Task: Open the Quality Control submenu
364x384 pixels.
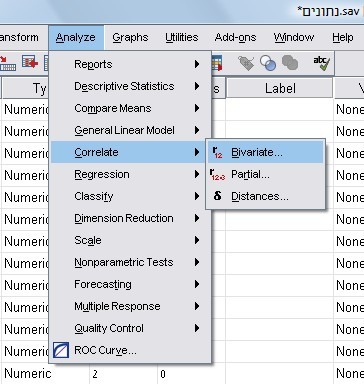Action: (x=131, y=328)
